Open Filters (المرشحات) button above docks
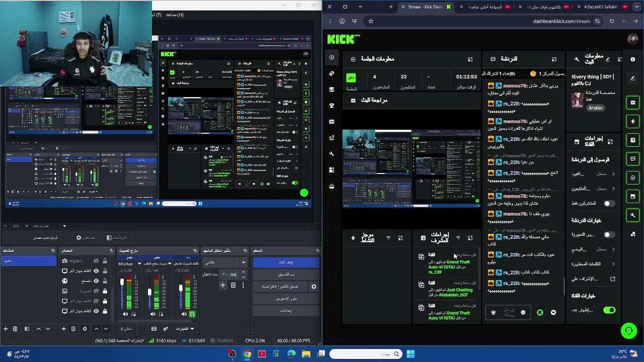Viewport: 644px width, 362px height. point(117,238)
